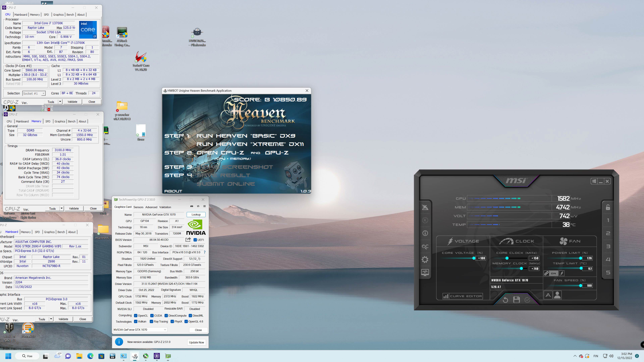The width and height of the screenshot is (644, 362).
Task: Expand Tools arrow in Mainboard CPU-Z window
Action: coord(51,319)
